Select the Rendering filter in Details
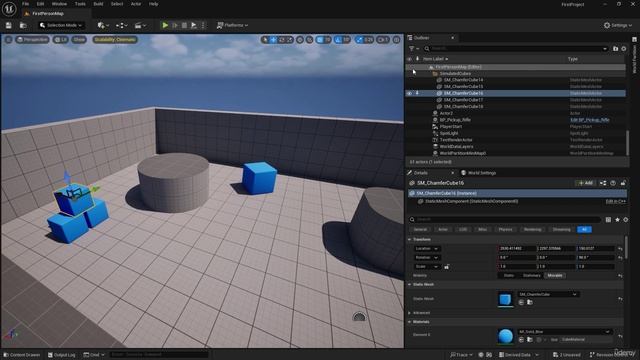 532,230
